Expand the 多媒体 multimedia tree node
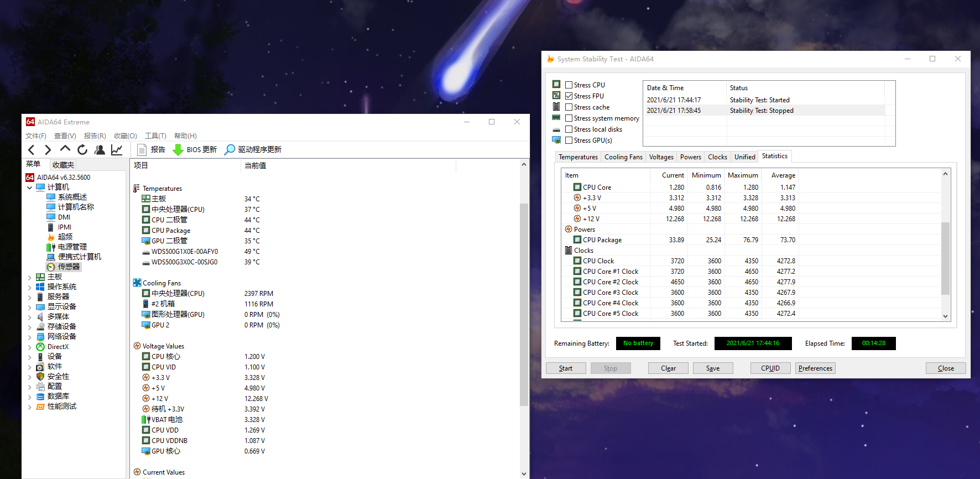The image size is (980, 479). click(x=30, y=317)
